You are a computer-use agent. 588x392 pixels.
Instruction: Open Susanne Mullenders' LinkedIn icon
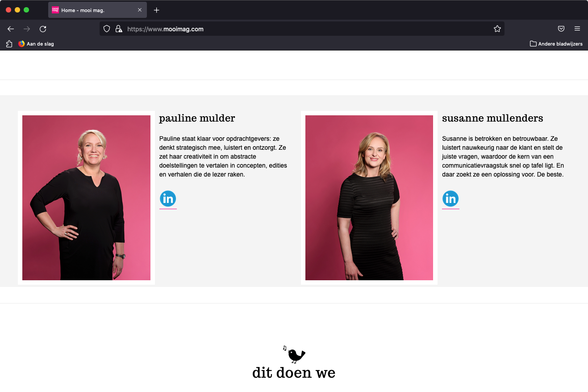click(450, 199)
